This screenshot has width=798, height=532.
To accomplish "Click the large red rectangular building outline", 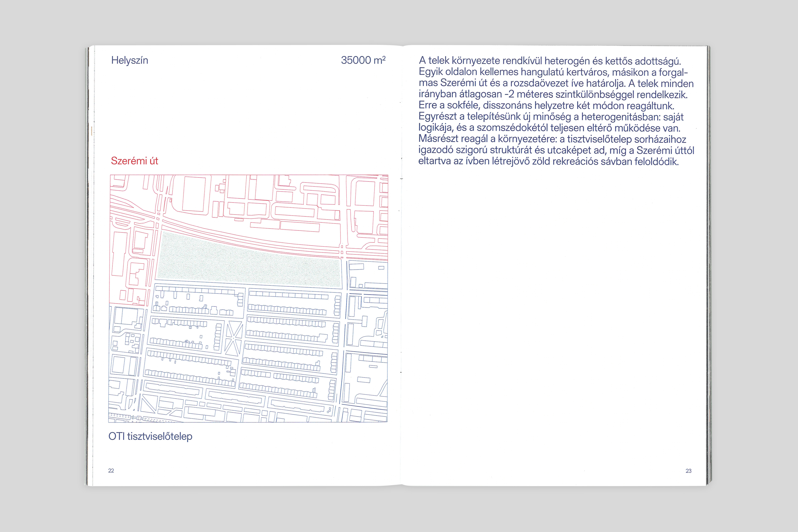I will pyautogui.click(x=194, y=194).
